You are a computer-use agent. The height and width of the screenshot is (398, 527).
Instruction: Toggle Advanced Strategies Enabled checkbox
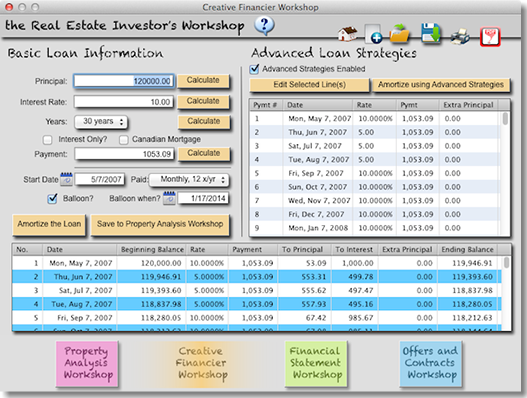pyautogui.click(x=254, y=69)
